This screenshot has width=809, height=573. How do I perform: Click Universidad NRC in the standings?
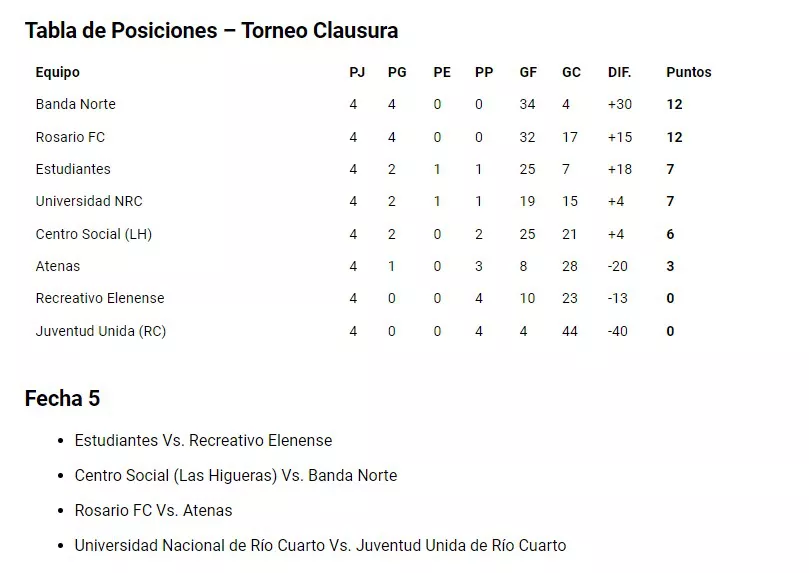coord(89,201)
